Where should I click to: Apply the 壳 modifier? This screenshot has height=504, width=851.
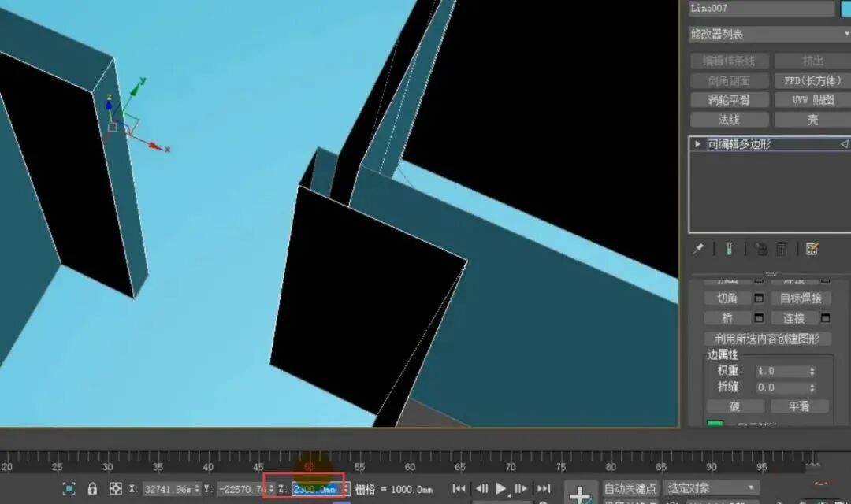813,120
